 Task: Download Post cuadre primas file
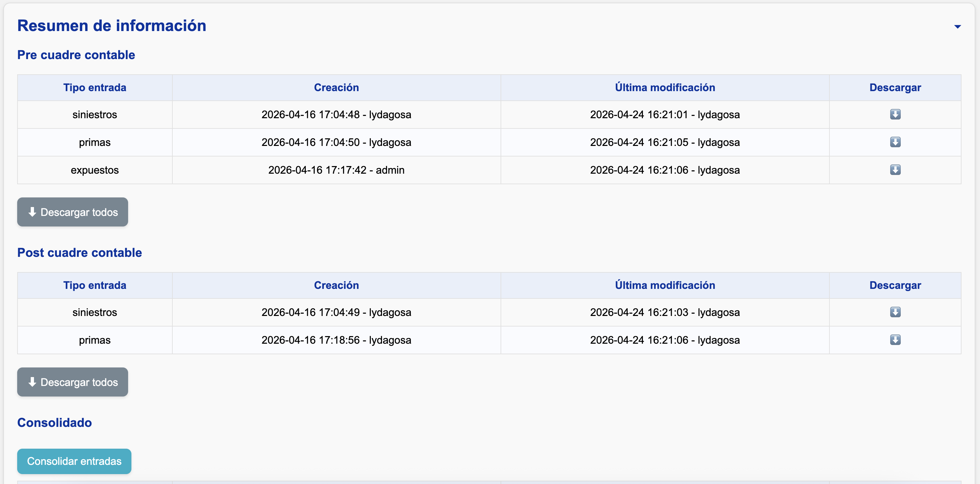pyautogui.click(x=895, y=340)
